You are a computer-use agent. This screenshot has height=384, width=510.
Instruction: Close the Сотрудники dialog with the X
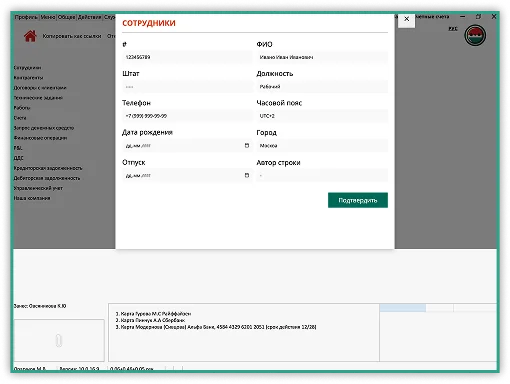coord(406,19)
